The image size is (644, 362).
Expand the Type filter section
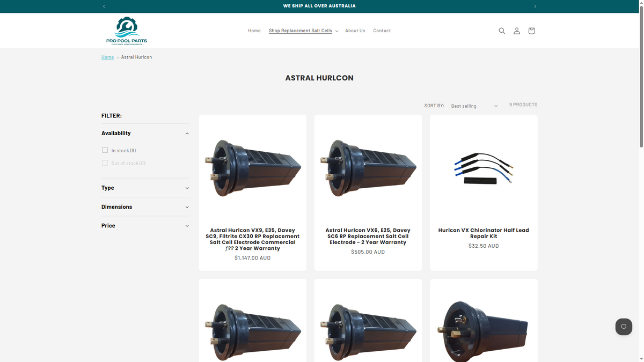pyautogui.click(x=145, y=188)
